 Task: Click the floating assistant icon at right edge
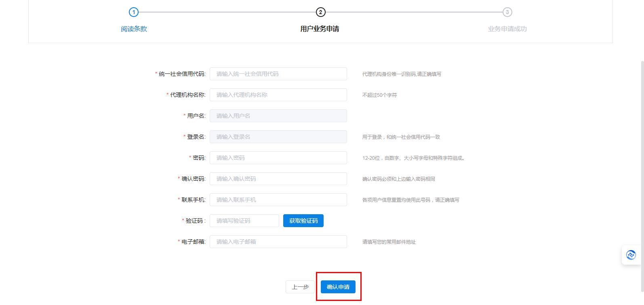pyautogui.click(x=631, y=255)
